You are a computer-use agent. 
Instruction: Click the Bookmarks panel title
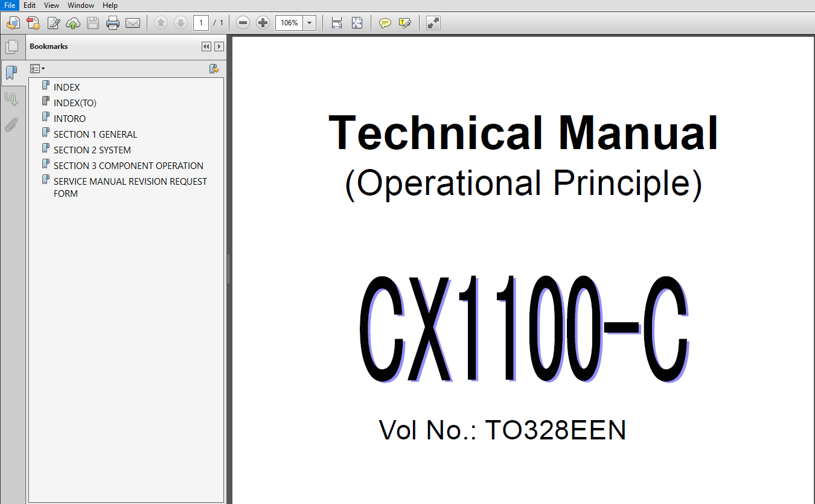pos(49,46)
